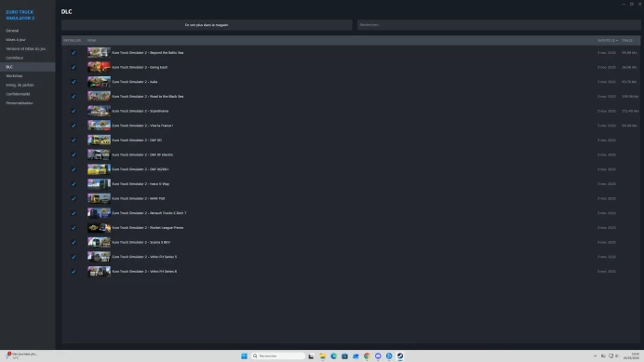Open the Going East! DLC thumbnail
644x362 pixels.
click(x=99, y=67)
